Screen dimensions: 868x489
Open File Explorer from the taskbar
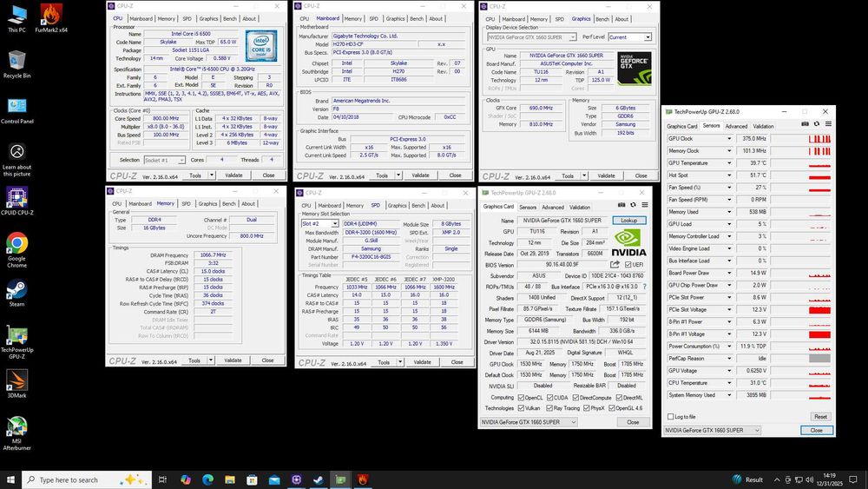tap(230, 479)
